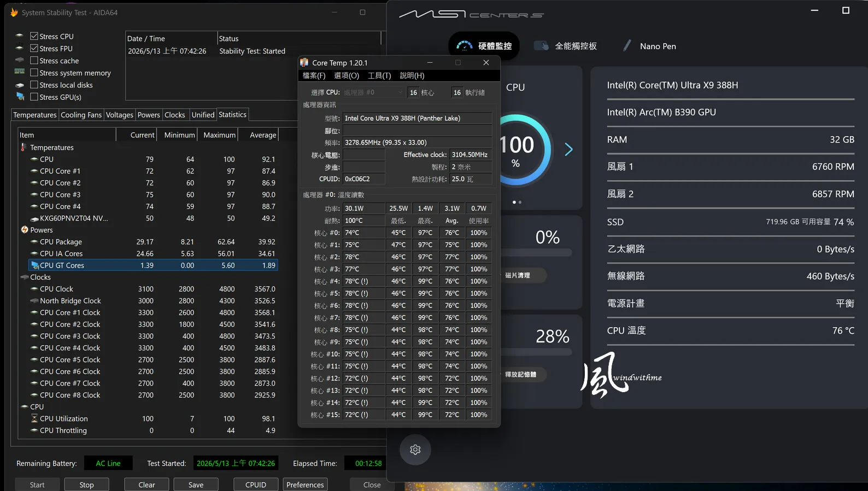
Task: Click the Close button in AIDA64
Action: (372, 484)
